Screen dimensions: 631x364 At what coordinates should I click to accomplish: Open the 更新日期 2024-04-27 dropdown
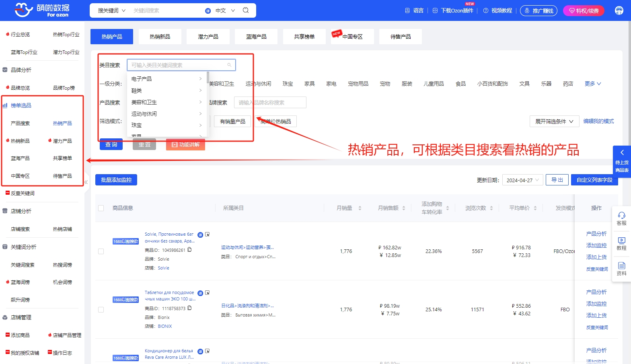523,180
